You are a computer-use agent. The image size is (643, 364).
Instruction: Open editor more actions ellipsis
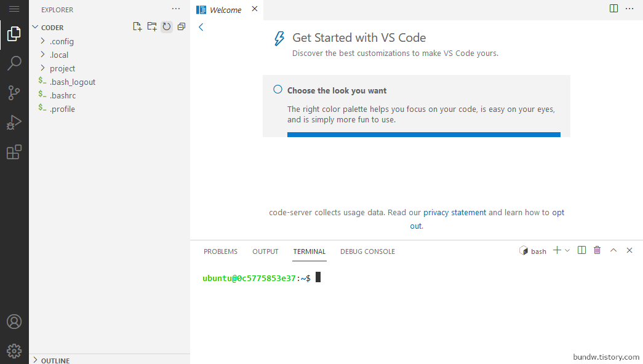point(629,9)
